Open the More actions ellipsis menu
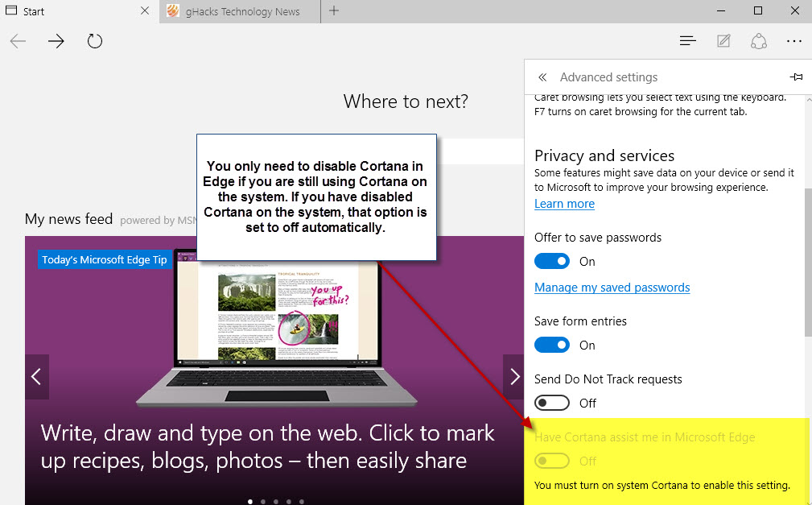 [793, 41]
